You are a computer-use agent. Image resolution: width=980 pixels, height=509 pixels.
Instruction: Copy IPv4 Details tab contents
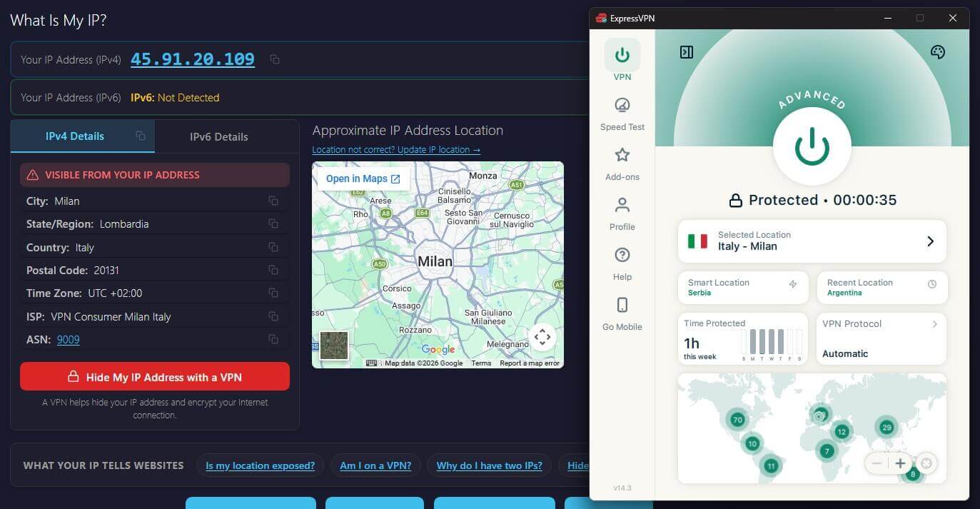pyautogui.click(x=141, y=136)
